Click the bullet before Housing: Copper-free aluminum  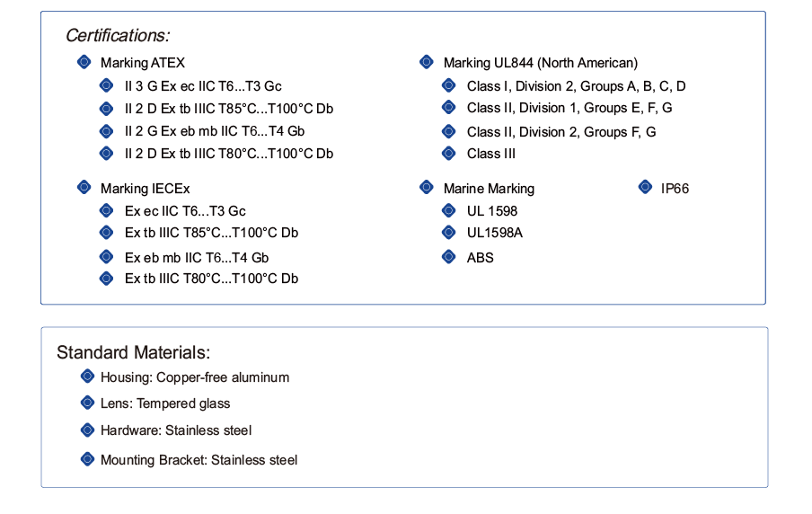(x=87, y=377)
